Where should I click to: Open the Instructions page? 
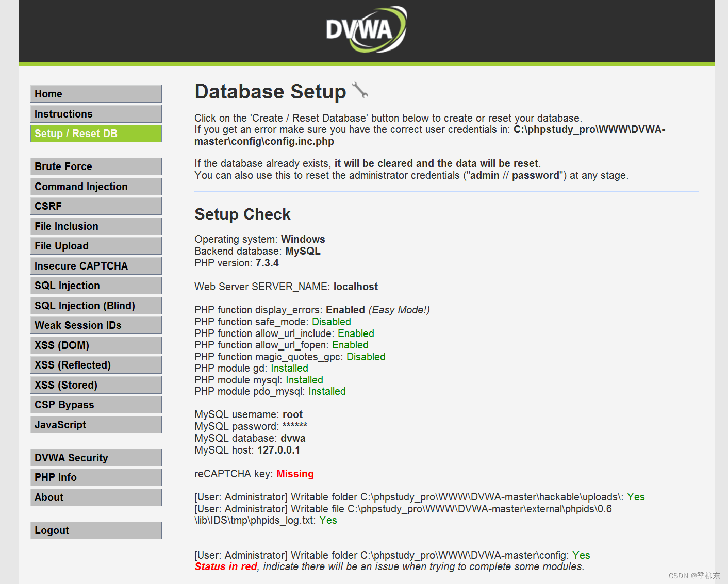(x=96, y=114)
